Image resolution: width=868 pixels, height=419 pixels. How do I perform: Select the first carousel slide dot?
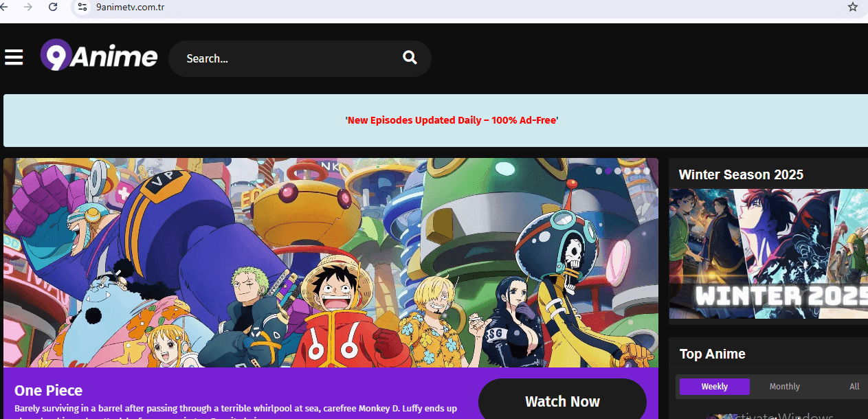(x=599, y=171)
